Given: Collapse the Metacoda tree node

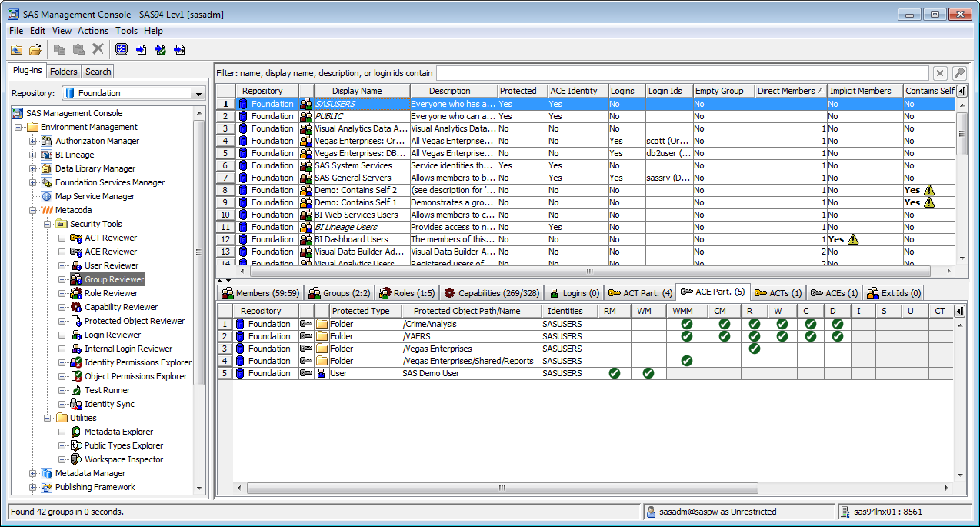Looking at the screenshot, I should coord(32,210).
